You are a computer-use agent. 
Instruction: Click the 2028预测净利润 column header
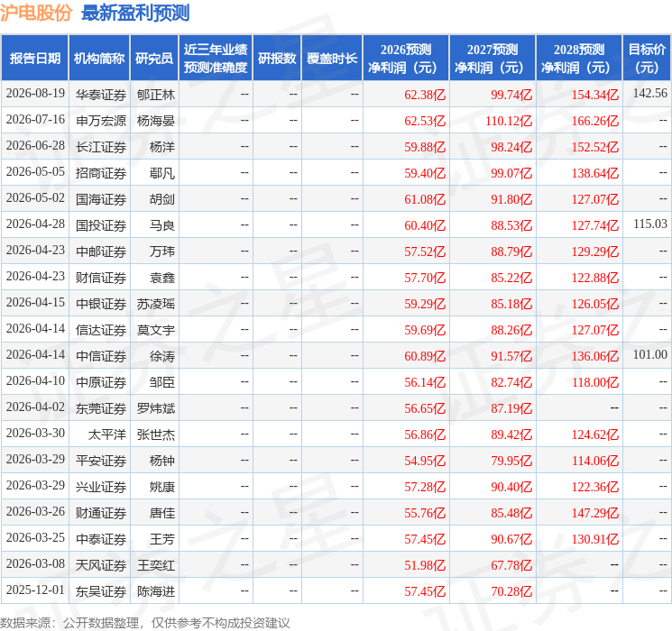tap(579, 59)
